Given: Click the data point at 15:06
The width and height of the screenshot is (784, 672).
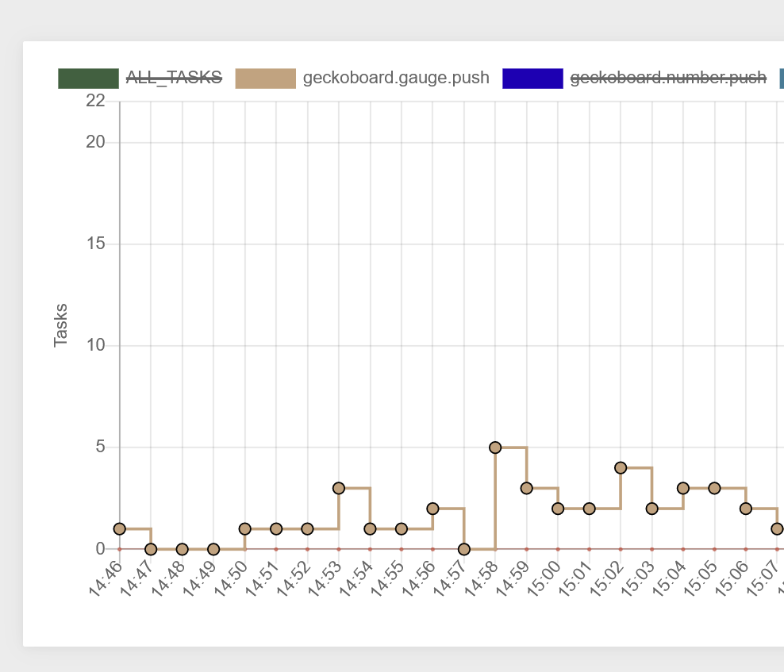Looking at the screenshot, I should [746, 509].
